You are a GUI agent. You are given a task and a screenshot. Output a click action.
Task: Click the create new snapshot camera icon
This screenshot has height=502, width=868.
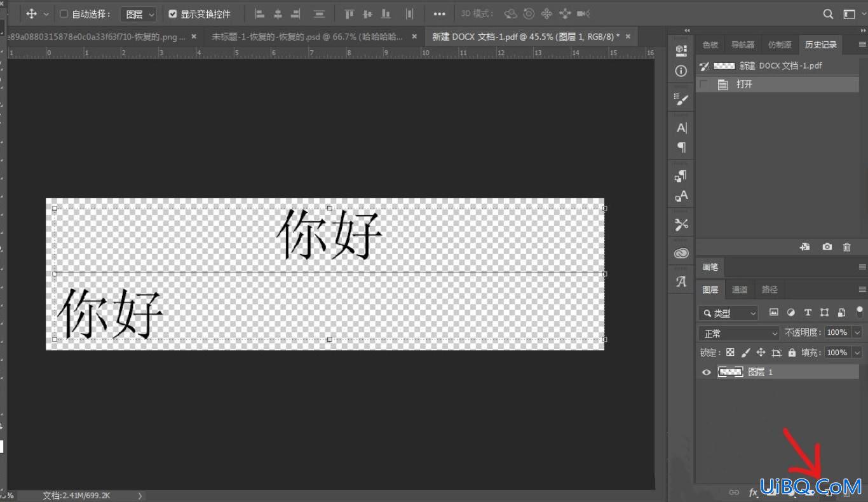click(x=827, y=247)
